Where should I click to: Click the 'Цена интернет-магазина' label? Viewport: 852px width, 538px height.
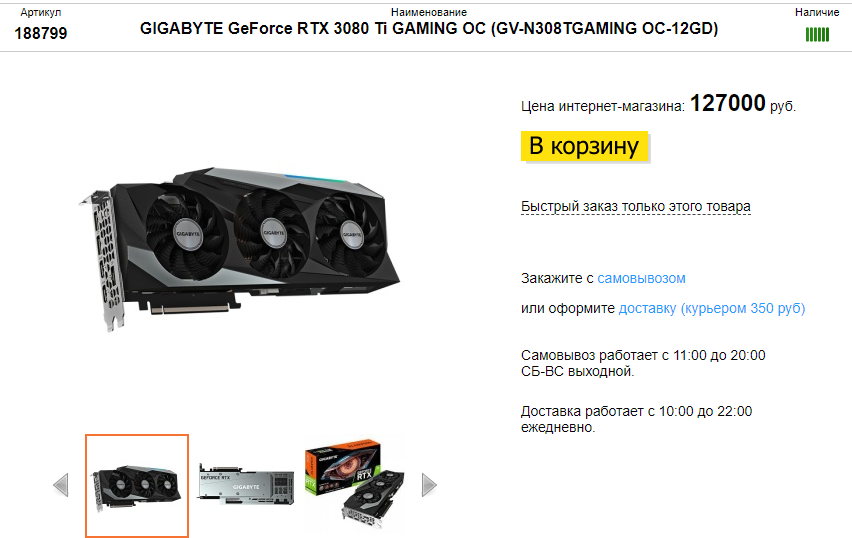pos(603,107)
